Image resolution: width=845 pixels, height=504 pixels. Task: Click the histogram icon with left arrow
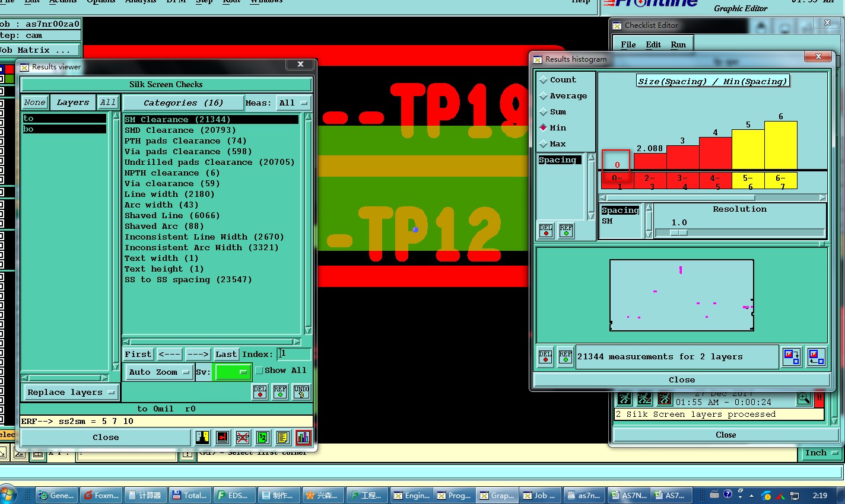(817, 356)
